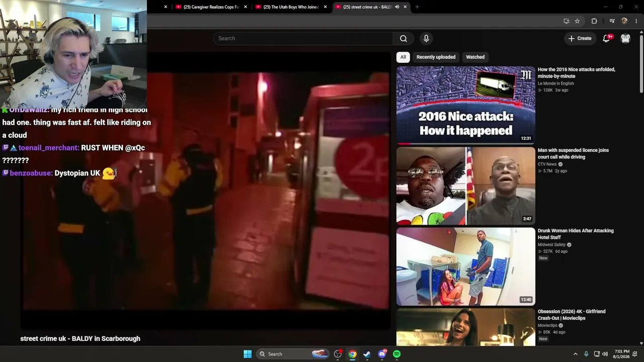
Task: Open the Chrome extensions puzzle icon
Action: tap(594, 21)
